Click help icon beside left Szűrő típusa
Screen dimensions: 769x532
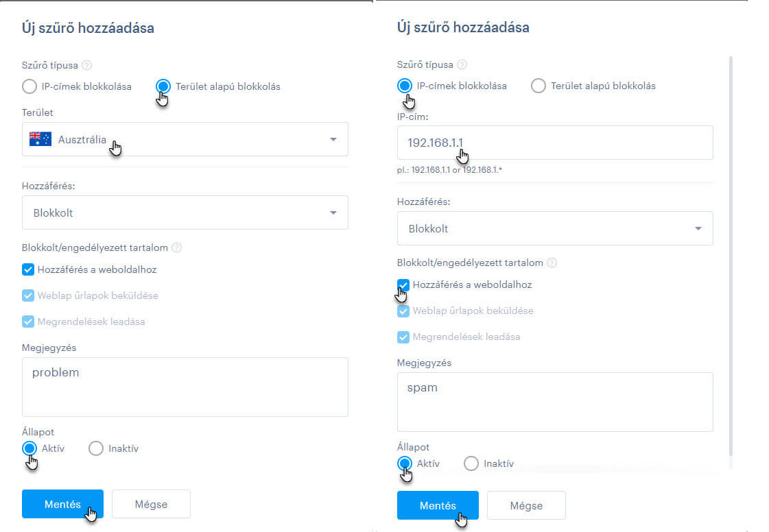click(x=87, y=65)
